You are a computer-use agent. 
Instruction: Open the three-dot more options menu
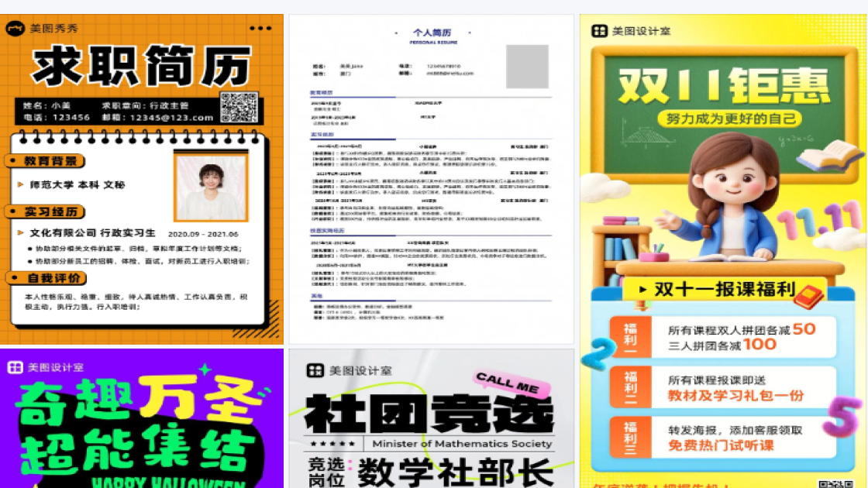(x=262, y=27)
